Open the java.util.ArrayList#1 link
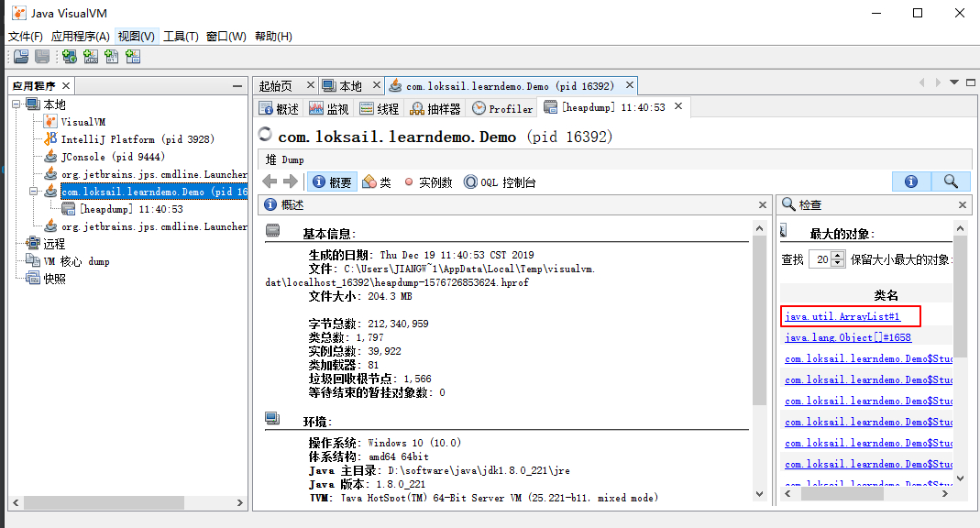 point(842,317)
